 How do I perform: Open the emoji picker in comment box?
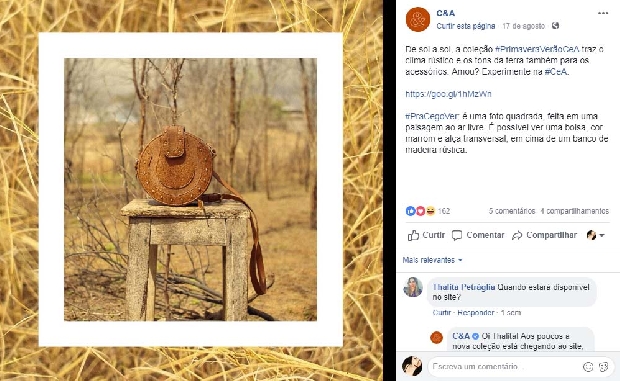[588, 367]
